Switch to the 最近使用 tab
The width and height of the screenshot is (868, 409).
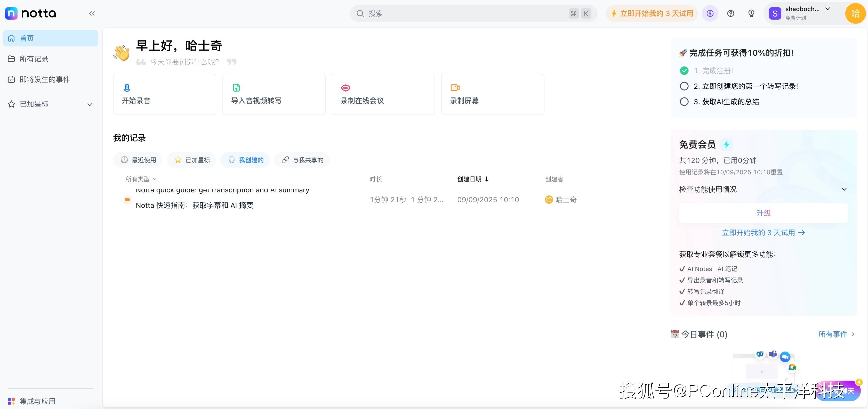tap(138, 160)
